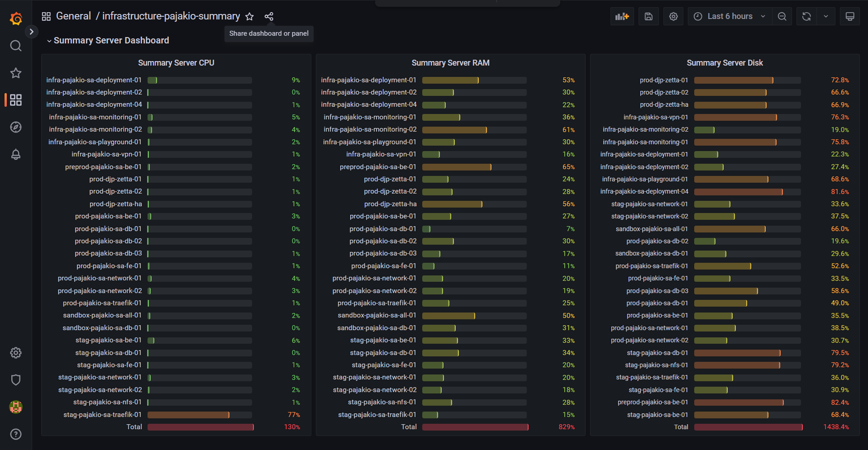Click the Disk Total bar gauge
868x450 pixels.
click(x=748, y=427)
